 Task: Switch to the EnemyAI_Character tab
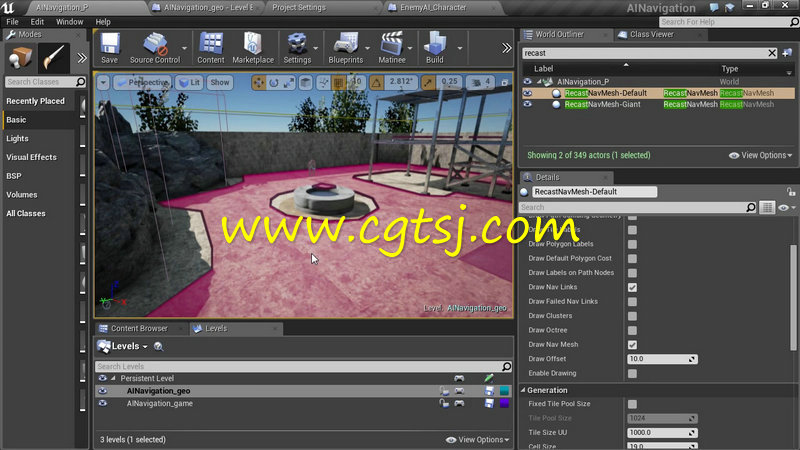pyautogui.click(x=433, y=7)
